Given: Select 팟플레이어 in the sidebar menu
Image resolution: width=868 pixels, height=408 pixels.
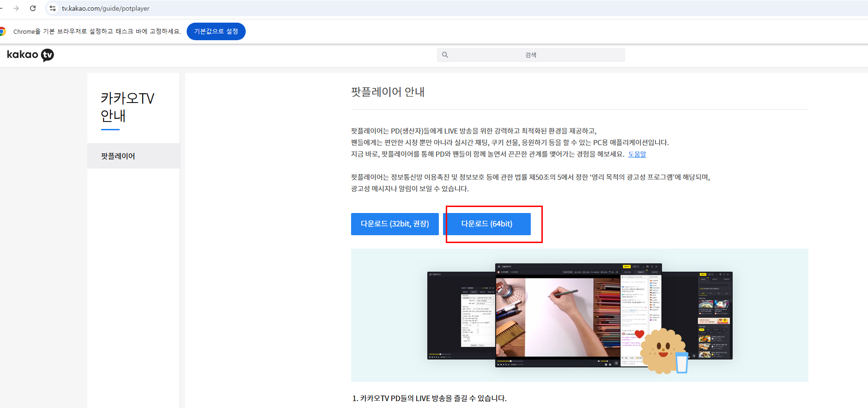Looking at the screenshot, I should 134,156.
